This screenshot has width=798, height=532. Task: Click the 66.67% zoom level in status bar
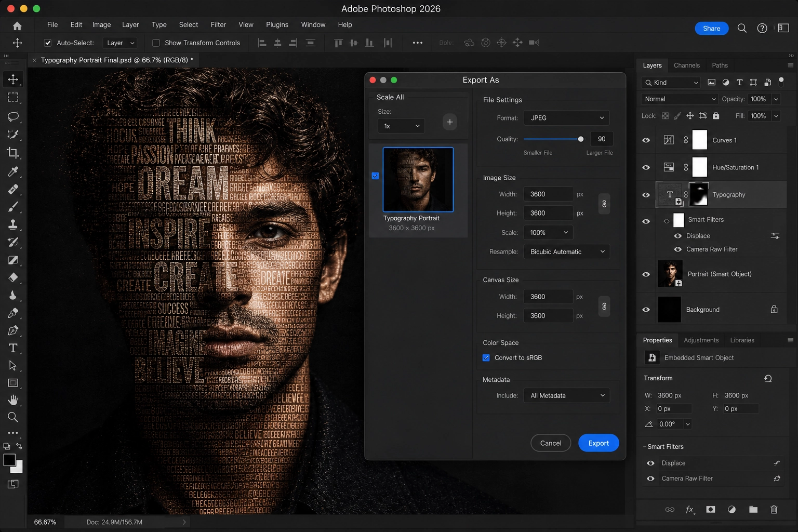[x=45, y=522]
